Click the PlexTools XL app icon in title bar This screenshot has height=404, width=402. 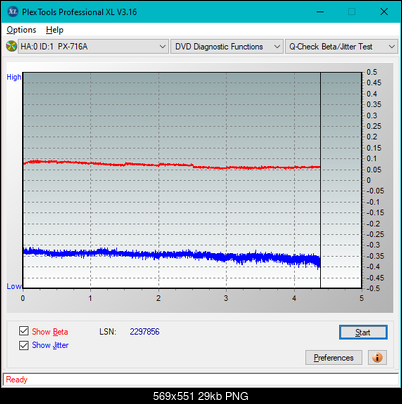click(13, 12)
